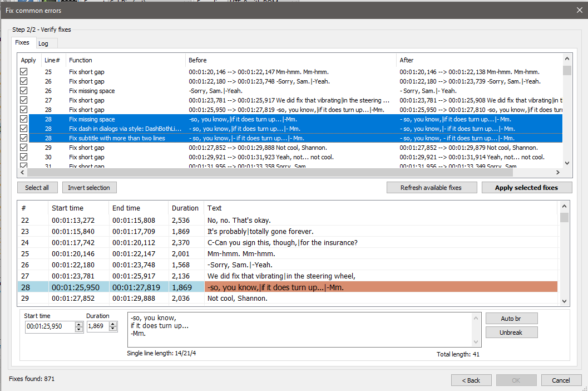Select subtitle row 29 'Not cool, Shannon.'
The width and height of the screenshot is (588, 391).
click(x=288, y=298)
